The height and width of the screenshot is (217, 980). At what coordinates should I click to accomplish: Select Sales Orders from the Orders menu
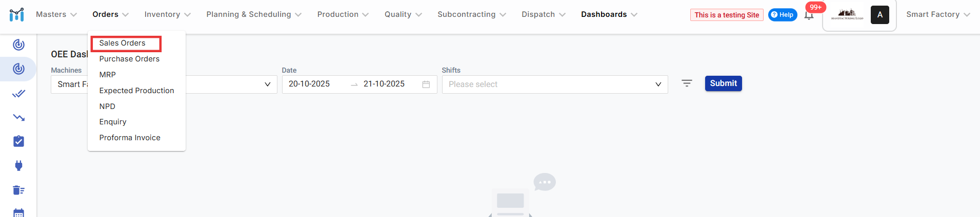pos(122,43)
